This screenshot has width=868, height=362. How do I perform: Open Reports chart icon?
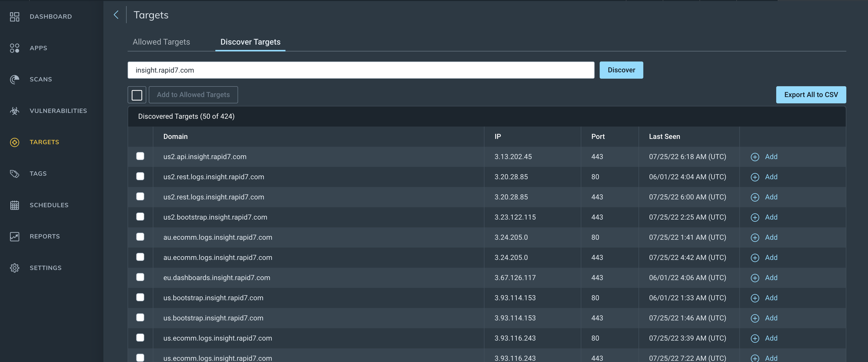pyautogui.click(x=14, y=236)
